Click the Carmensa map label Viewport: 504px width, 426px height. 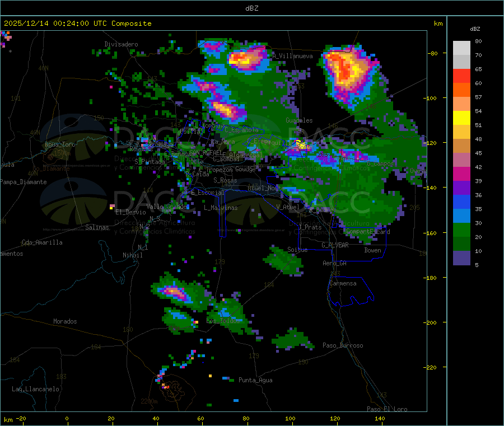click(343, 283)
